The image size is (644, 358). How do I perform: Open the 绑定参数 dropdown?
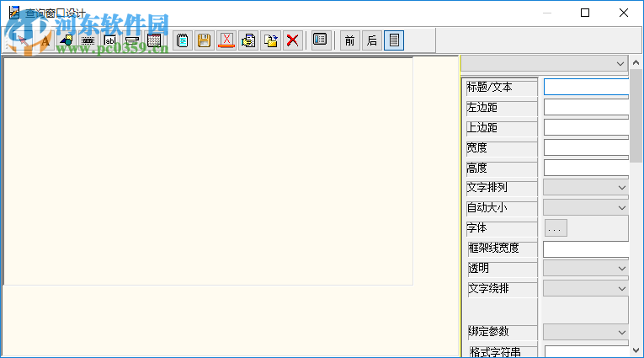pyautogui.click(x=586, y=332)
